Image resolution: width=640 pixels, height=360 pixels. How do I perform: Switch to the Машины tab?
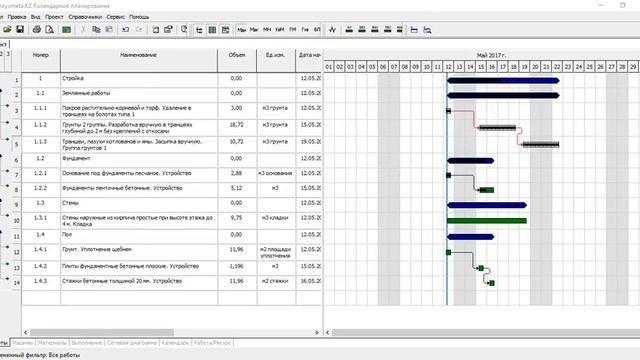[22, 343]
